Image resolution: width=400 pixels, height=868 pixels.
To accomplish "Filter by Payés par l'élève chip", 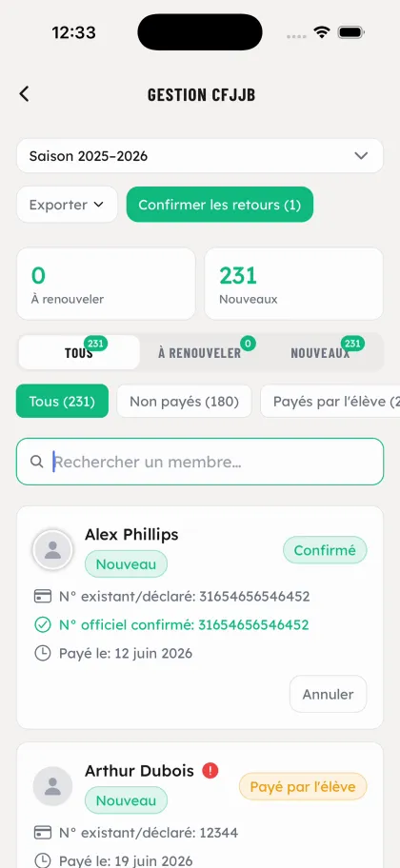I will click(x=330, y=402).
